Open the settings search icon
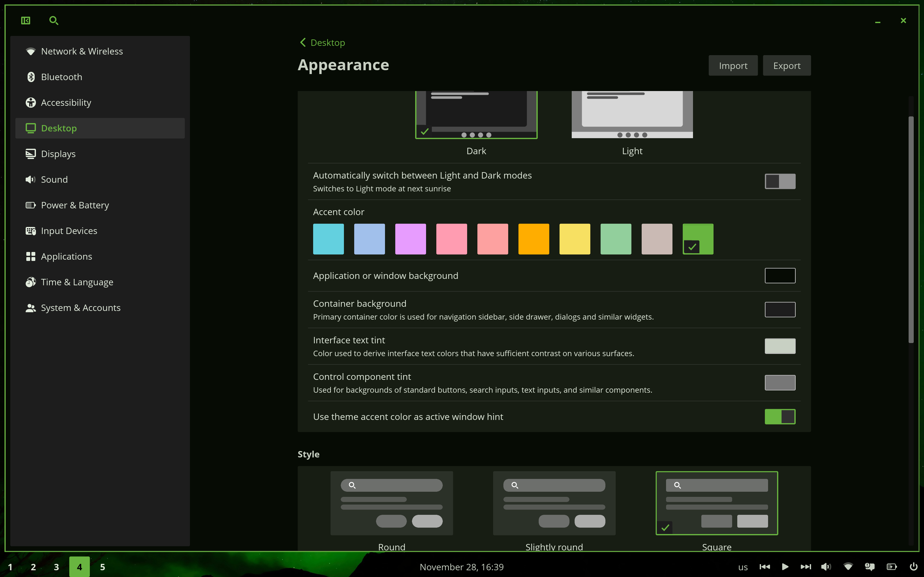The height and width of the screenshot is (577, 924). 54,21
